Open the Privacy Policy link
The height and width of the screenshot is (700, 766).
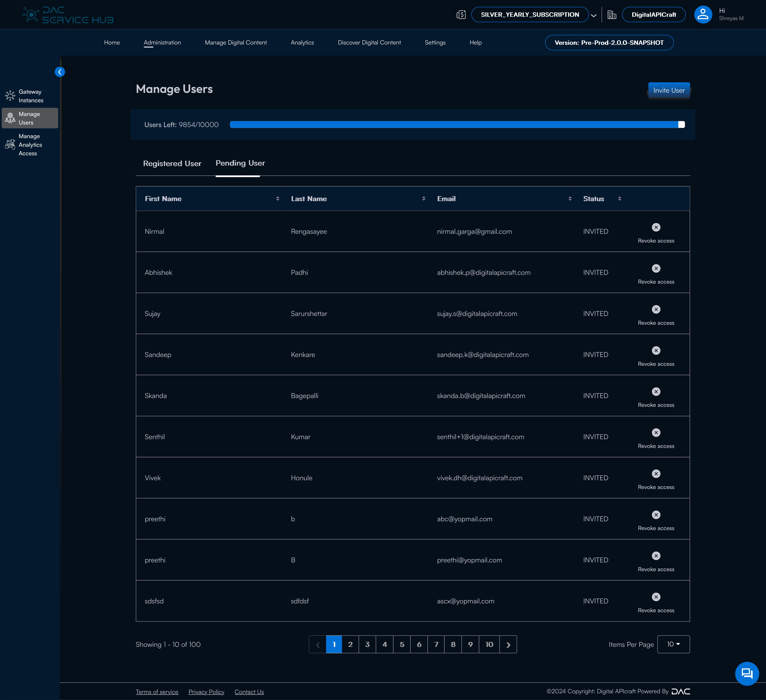coord(206,692)
